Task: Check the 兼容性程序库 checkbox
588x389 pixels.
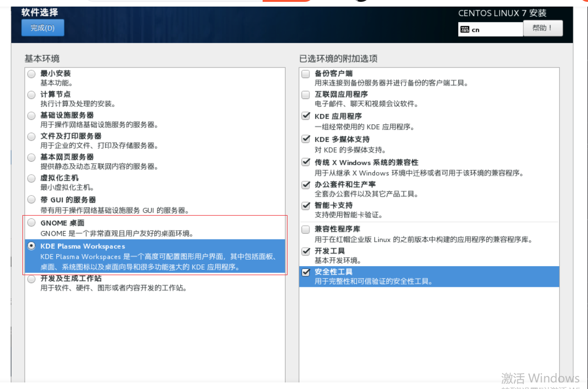Action: tap(306, 229)
